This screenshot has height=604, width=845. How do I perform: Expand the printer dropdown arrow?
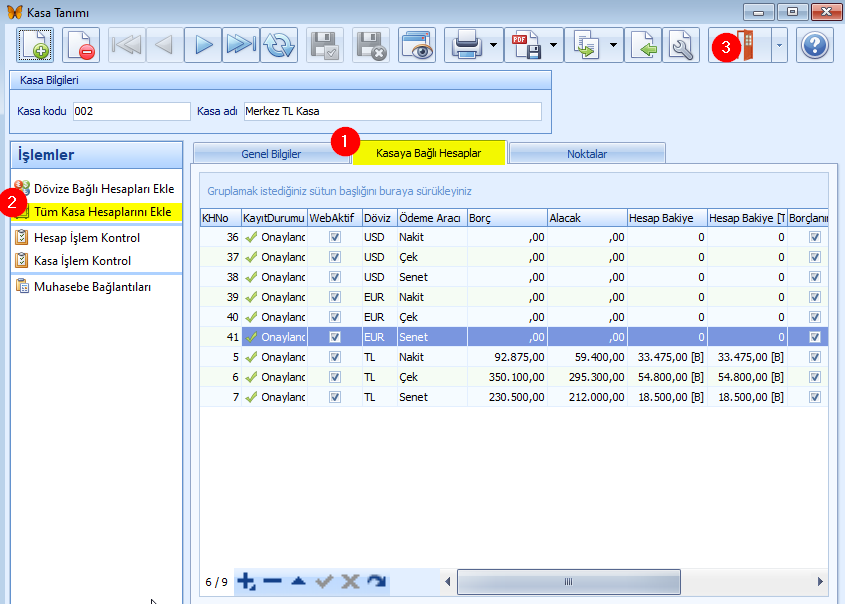click(494, 45)
